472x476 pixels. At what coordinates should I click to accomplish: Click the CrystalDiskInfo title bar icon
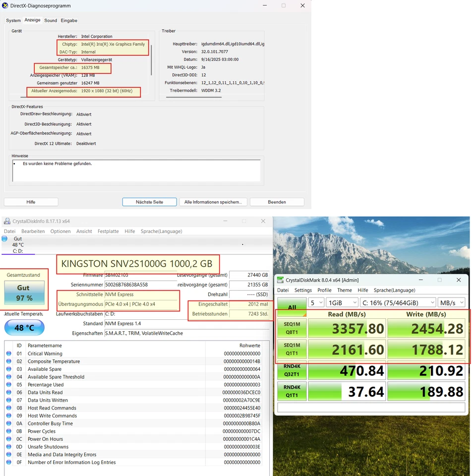6,221
